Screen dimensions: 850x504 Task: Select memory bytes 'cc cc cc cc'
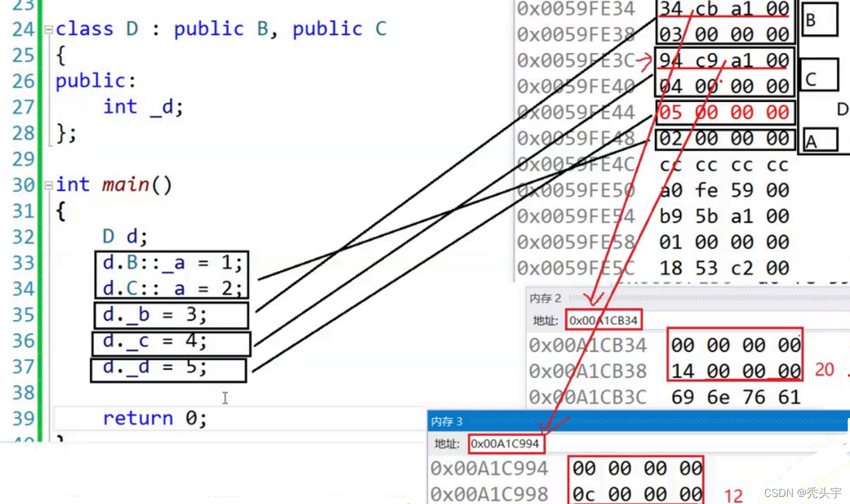724,165
